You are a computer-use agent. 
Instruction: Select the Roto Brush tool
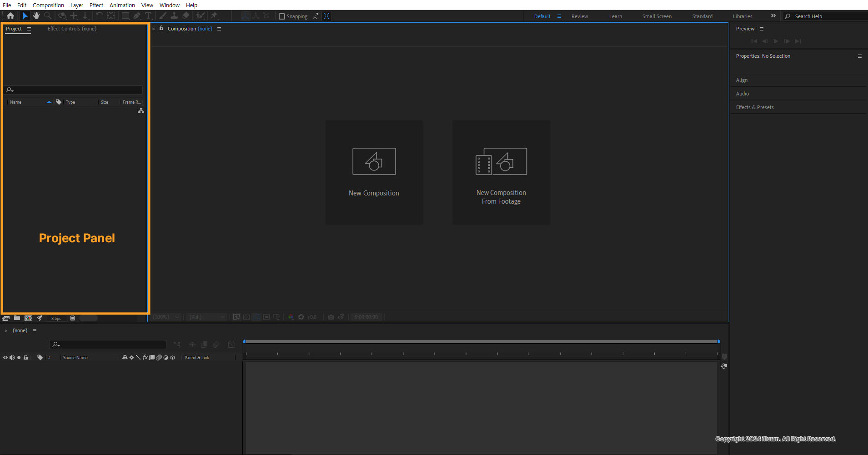coord(200,16)
